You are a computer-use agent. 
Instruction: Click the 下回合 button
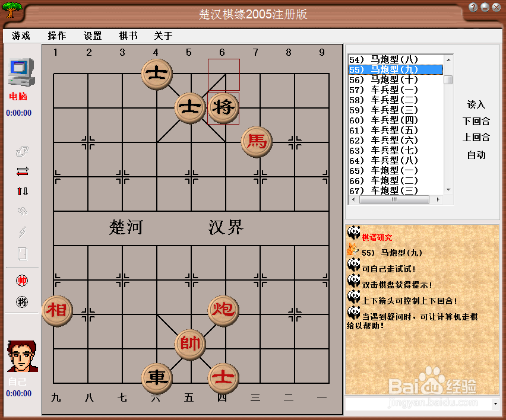point(476,121)
